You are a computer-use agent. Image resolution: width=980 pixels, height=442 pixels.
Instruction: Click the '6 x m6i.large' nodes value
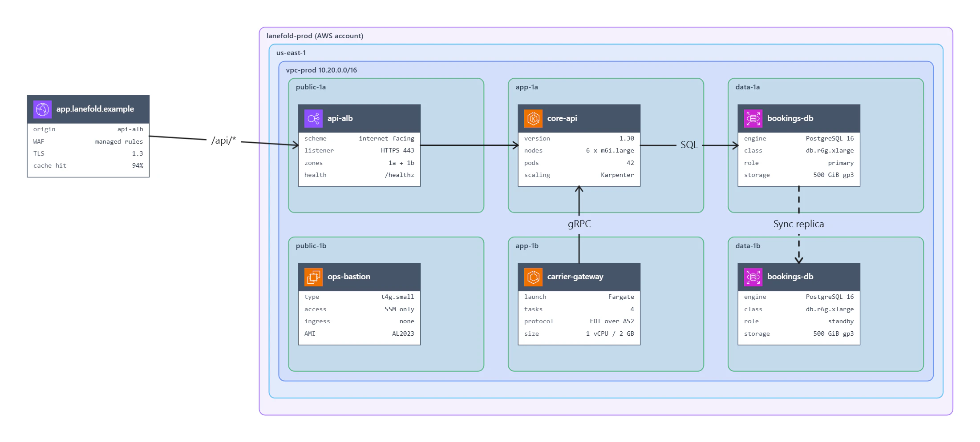610,151
